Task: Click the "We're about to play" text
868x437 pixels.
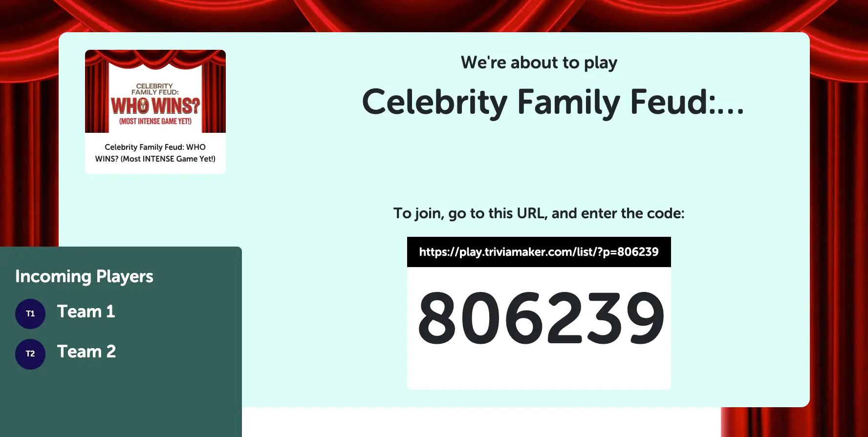Action: pyautogui.click(x=539, y=62)
